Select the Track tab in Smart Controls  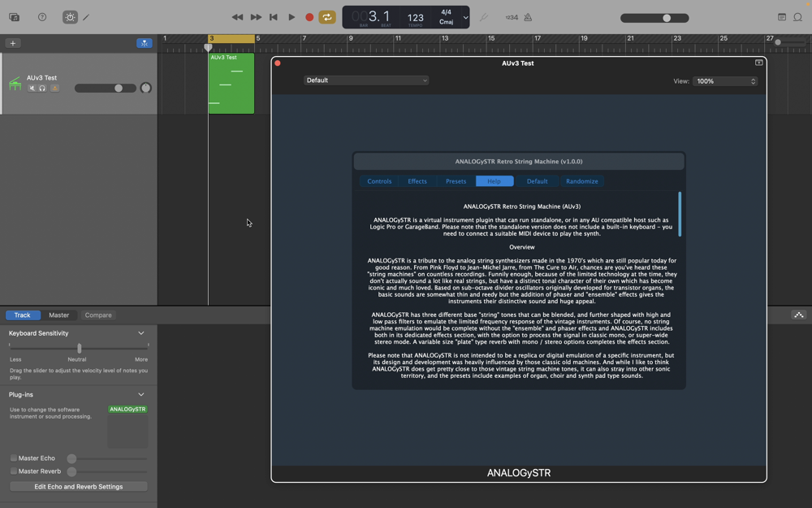click(22, 315)
